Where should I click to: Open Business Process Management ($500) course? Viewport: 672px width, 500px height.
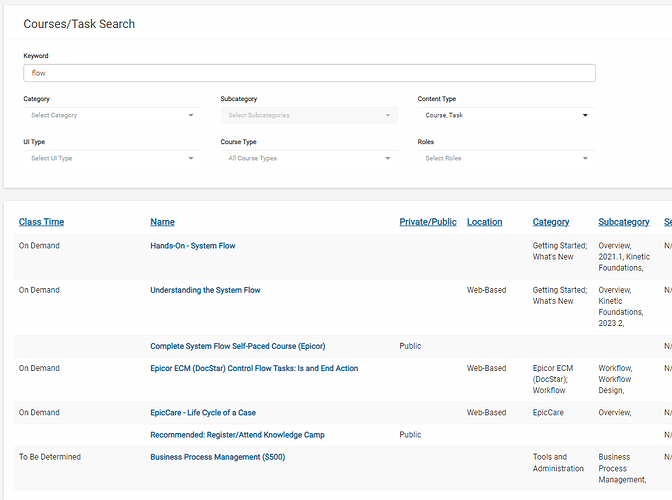[217, 457]
